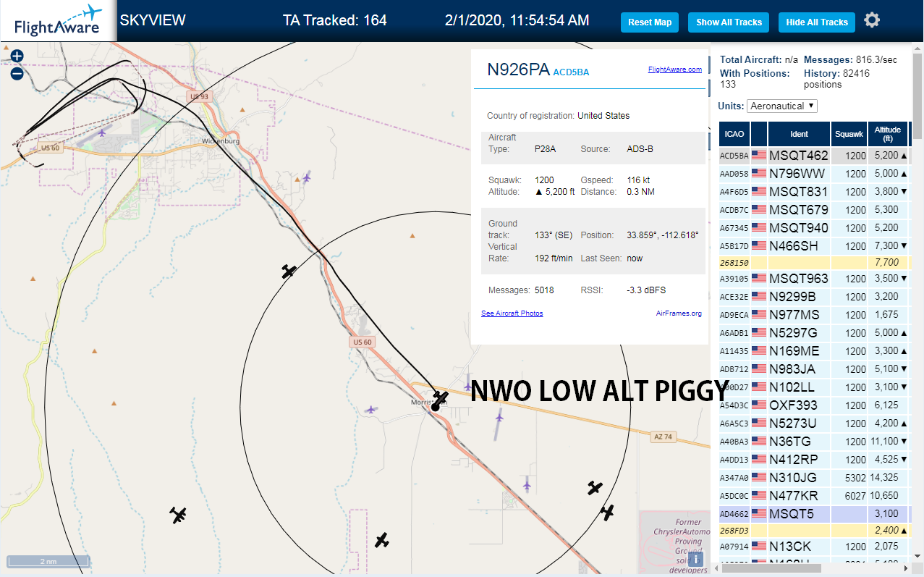Select the MSQT940 aircraft row
Screen dimensions: 924x577
pyautogui.click(x=815, y=228)
